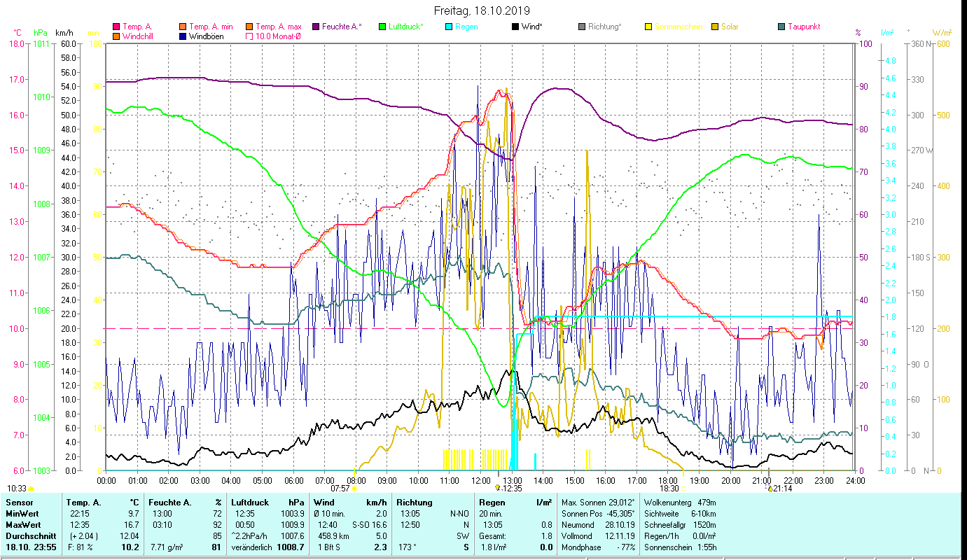Click the chart title Freitag, 18.10.2019
The image size is (967, 560).
482,10
